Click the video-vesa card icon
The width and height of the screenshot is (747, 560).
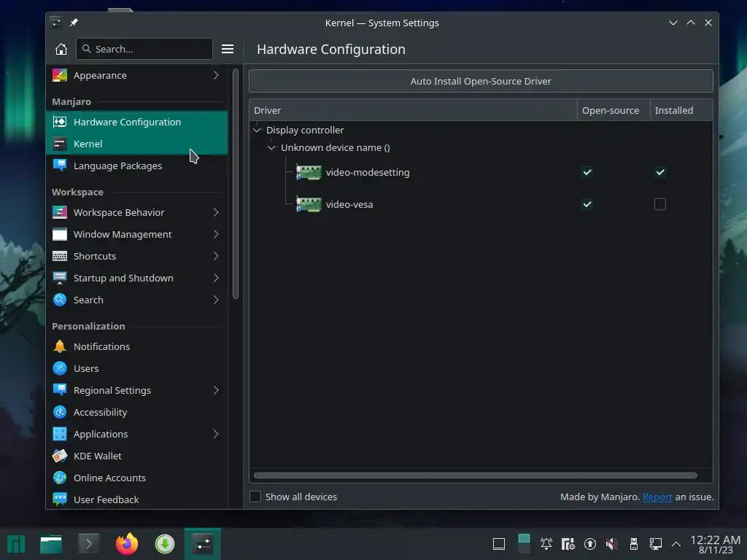[x=309, y=204]
